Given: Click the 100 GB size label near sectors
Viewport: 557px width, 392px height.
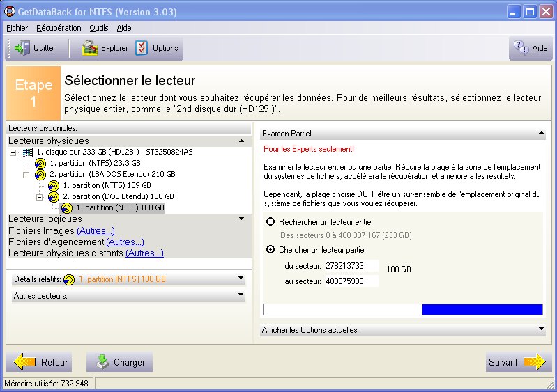Looking at the screenshot, I should click(x=399, y=269).
